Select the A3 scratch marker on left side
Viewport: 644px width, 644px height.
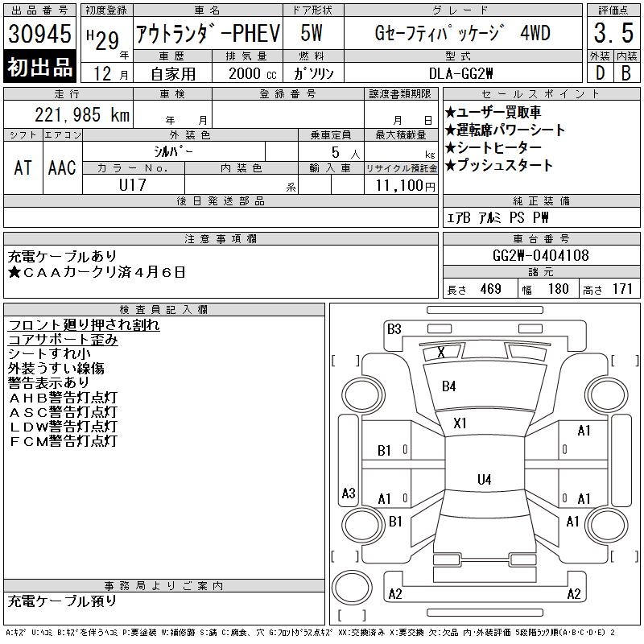pos(348,493)
